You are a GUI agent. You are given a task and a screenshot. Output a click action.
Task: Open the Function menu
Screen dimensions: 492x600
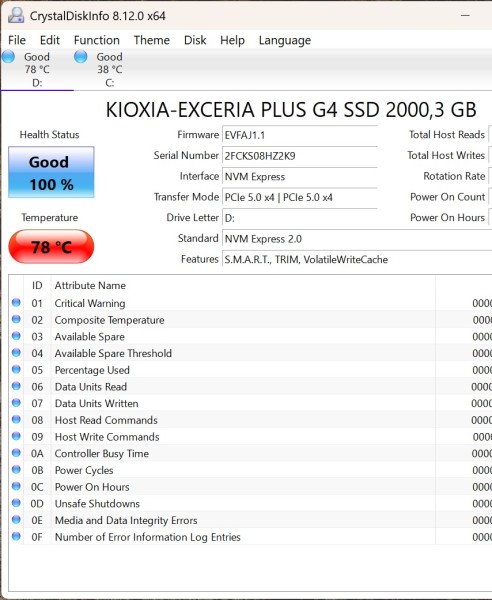[96, 40]
